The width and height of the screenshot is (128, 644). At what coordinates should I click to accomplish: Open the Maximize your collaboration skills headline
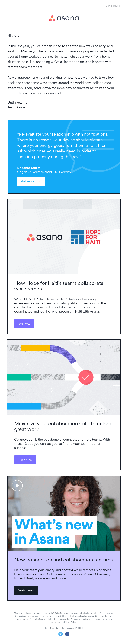[x=63, y=426]
